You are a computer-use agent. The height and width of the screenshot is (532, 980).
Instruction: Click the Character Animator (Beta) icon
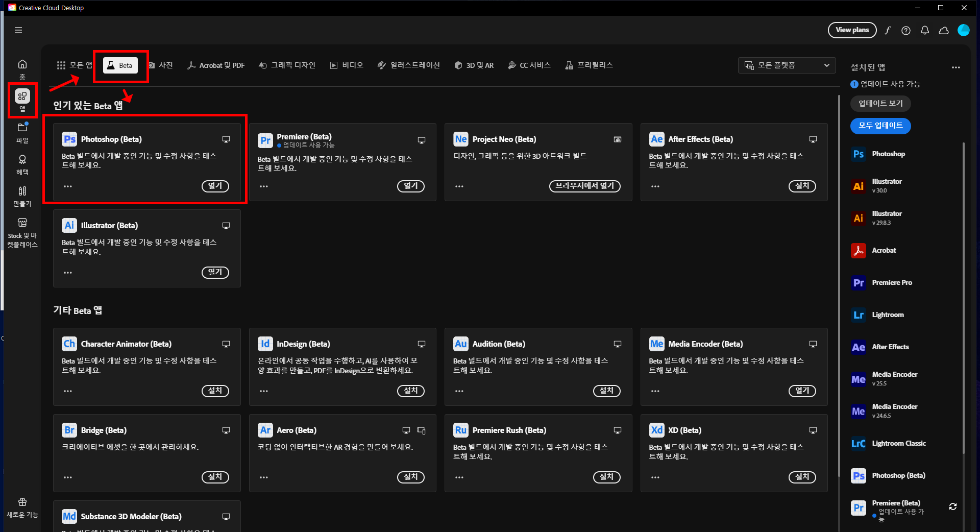69,344
